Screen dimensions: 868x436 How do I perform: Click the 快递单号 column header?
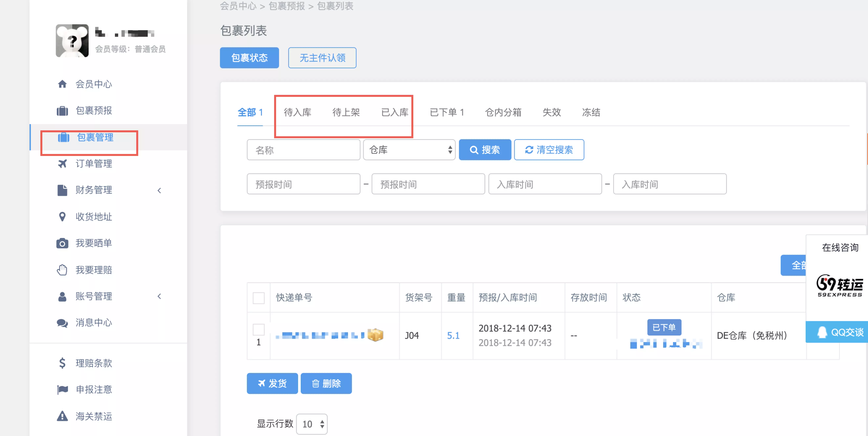[294, 297]
